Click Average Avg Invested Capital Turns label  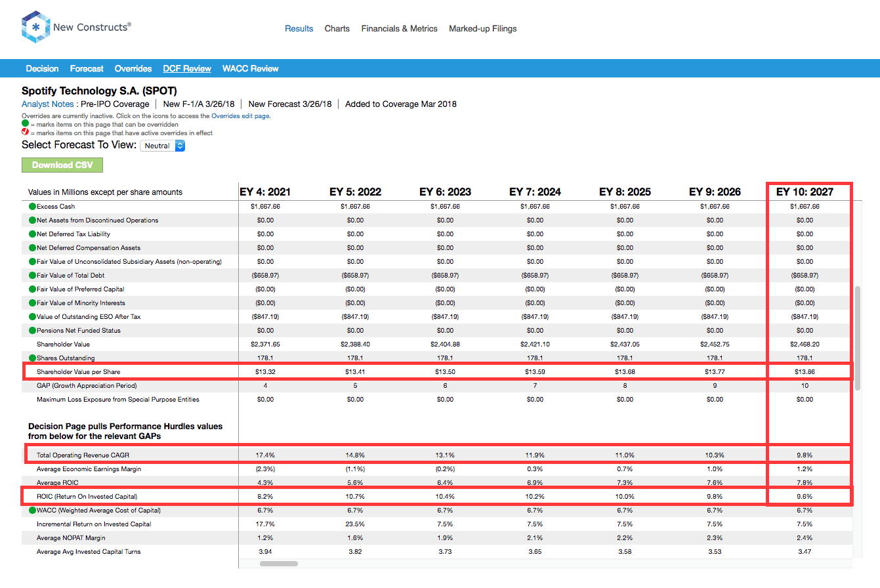(89, 552)
